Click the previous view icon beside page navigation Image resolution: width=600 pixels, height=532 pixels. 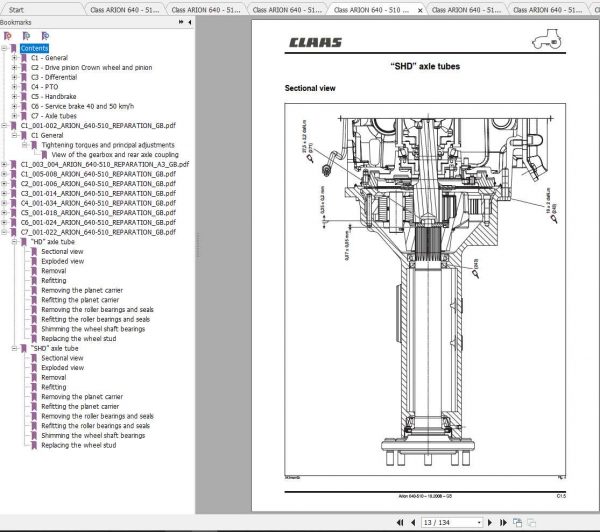click(x=517, y=522)
